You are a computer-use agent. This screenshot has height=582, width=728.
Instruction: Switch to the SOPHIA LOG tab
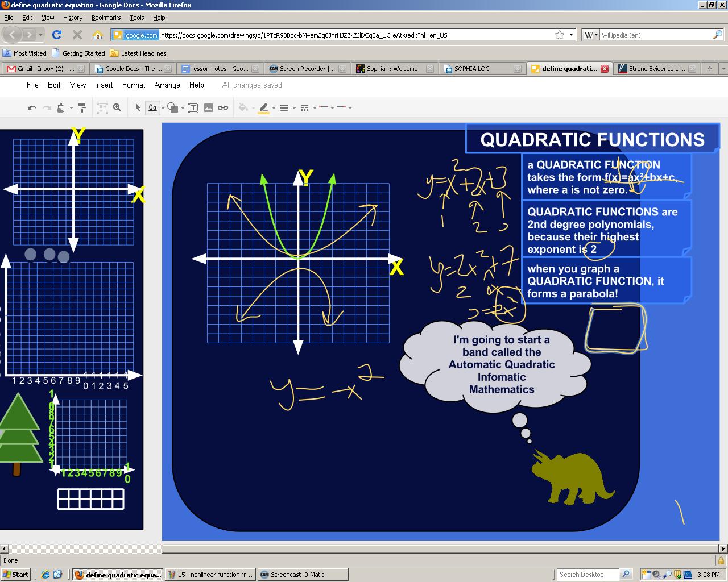[482, 69]
